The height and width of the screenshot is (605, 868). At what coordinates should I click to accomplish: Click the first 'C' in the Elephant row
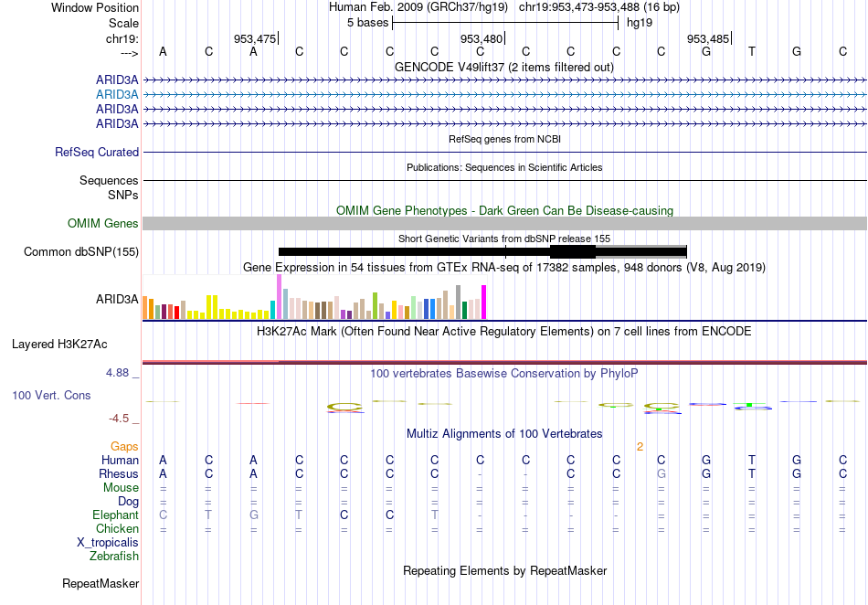163,515
